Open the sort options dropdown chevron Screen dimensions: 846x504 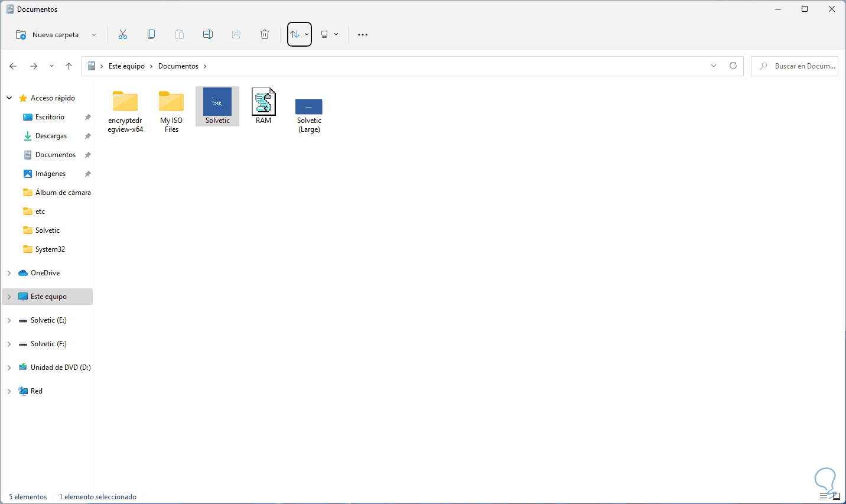point(307,34)
